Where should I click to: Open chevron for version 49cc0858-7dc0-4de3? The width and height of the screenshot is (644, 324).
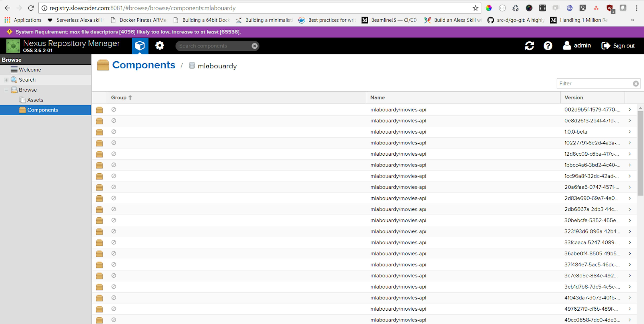pos(630,320)
